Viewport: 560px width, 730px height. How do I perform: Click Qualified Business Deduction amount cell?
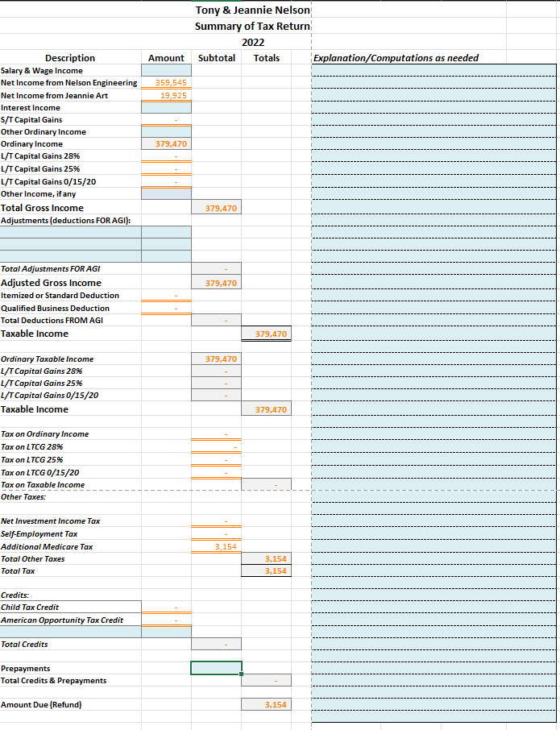tap(166, 309)
